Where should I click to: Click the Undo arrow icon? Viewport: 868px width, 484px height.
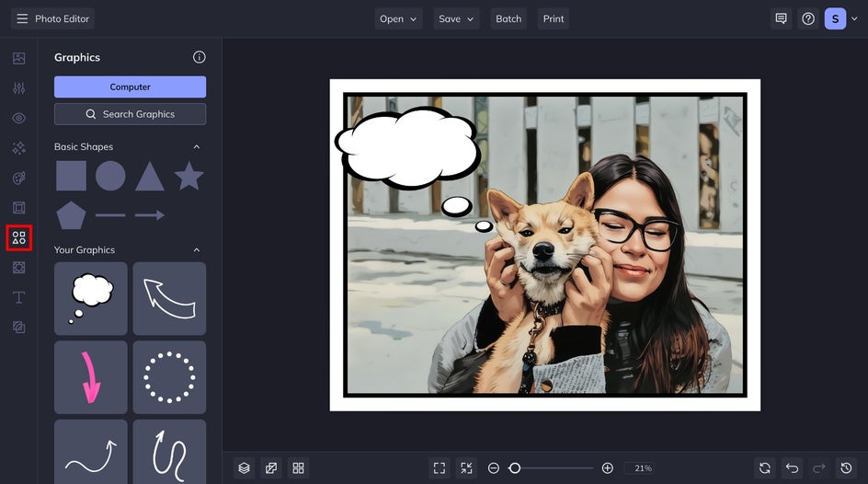coord(792,468)
